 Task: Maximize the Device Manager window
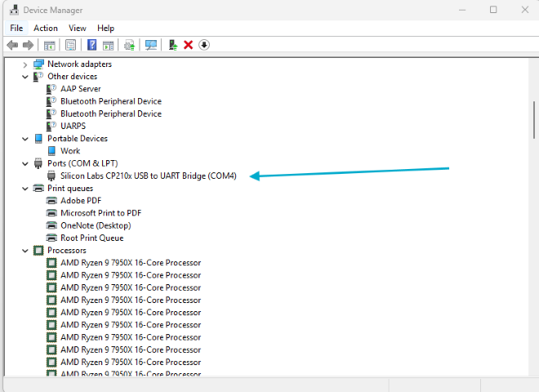(x=493, y=10)
